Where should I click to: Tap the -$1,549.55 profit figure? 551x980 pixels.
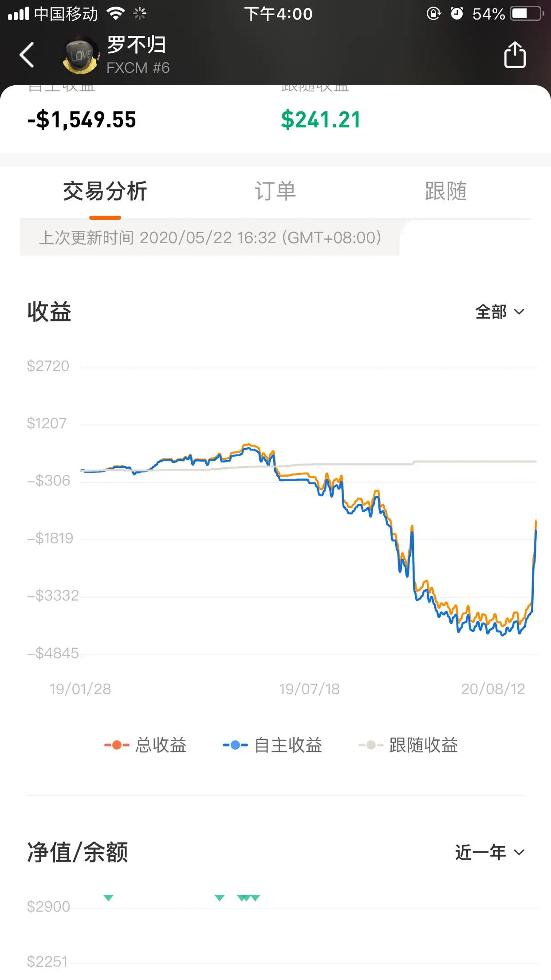(82, 120)
